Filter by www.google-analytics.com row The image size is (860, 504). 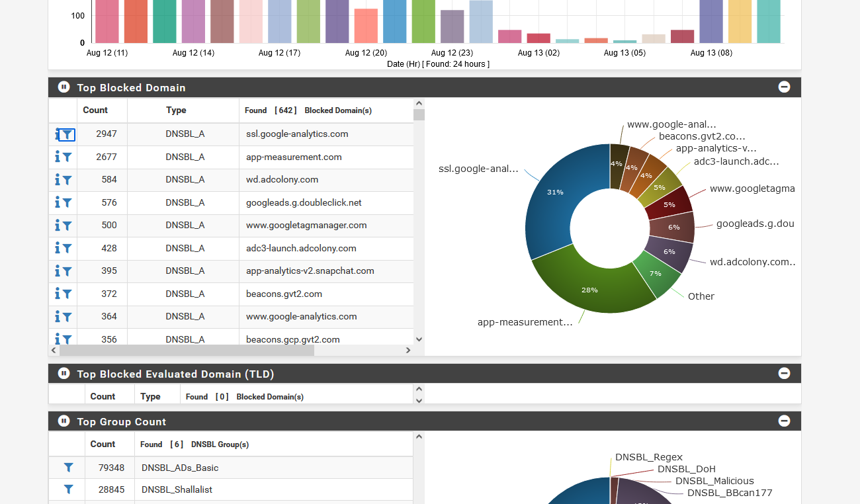click(x=67, y=317)
